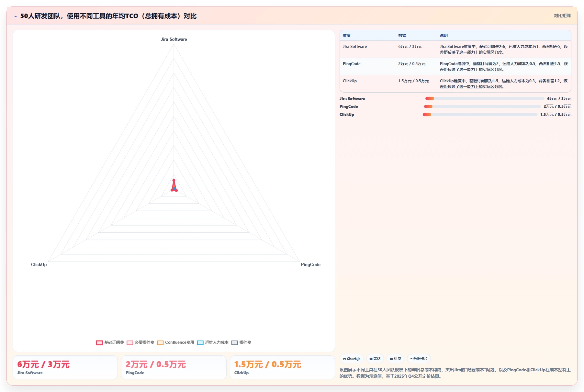
Task: Click the PingCode维度中 description cell
Action: (504, 66)
